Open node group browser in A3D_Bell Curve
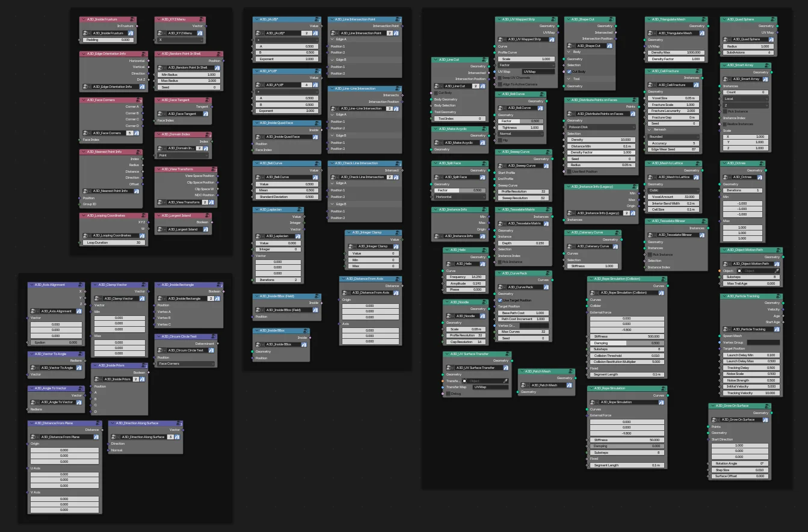 [258, 177]
